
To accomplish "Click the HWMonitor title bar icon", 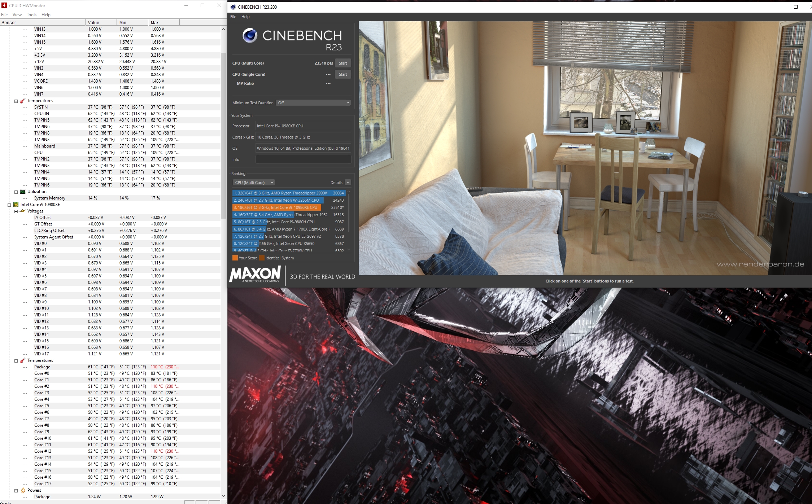I will (x=4, y=5).
